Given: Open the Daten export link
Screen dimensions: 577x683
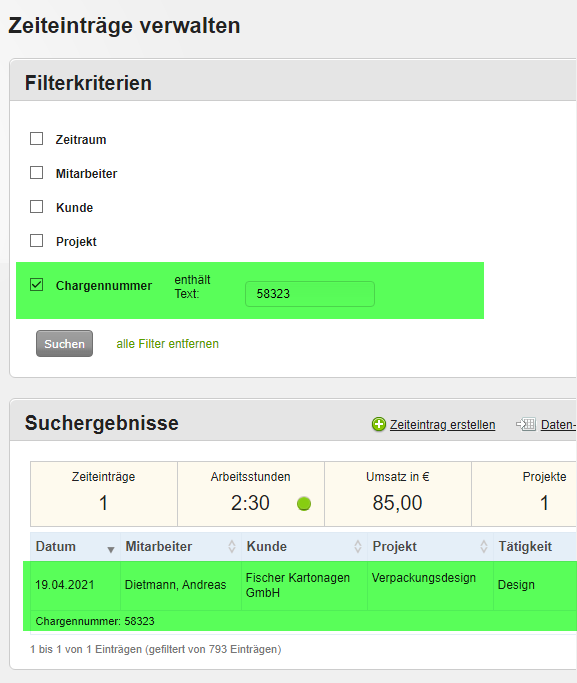Looking at the screenshot, I should pos(559,425).
